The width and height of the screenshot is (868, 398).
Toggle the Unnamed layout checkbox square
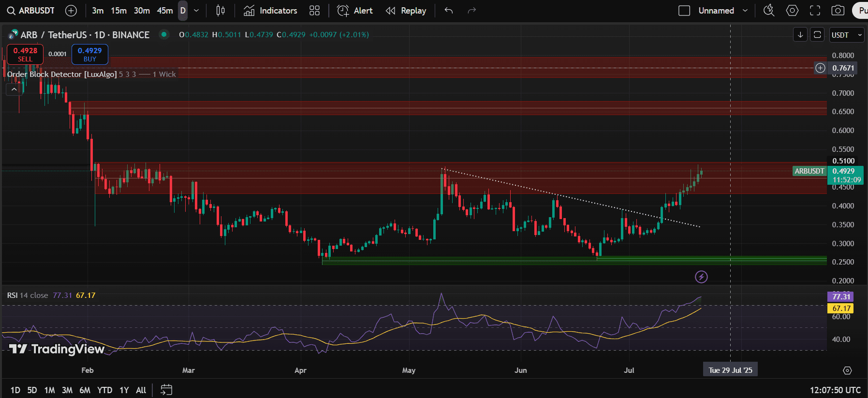pos(684,11)
